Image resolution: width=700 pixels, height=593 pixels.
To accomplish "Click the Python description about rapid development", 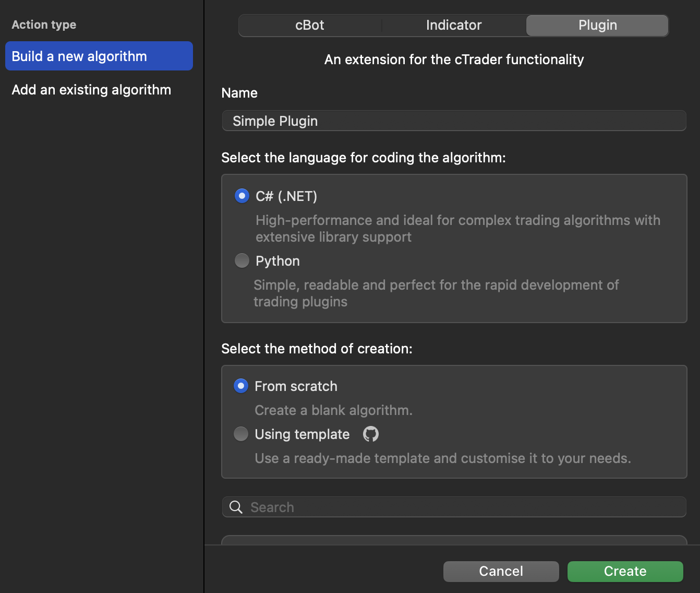I will coord(436,293).
